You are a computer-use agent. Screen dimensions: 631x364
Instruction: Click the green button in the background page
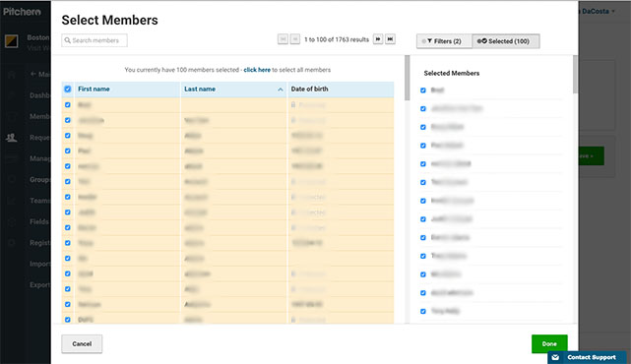[x=592, y=155]
